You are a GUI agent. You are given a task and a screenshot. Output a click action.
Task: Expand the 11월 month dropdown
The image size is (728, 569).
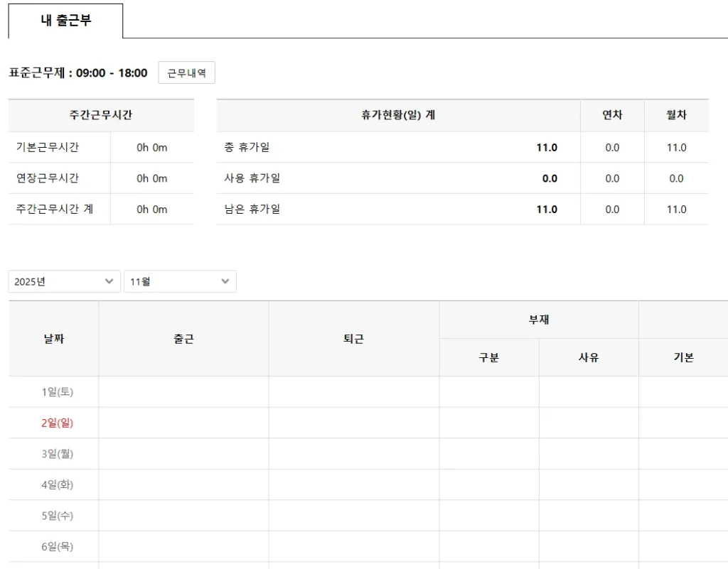180,281
